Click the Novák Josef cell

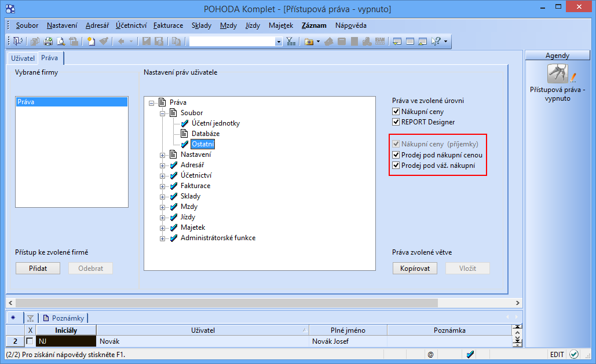(x=348, y=341)
